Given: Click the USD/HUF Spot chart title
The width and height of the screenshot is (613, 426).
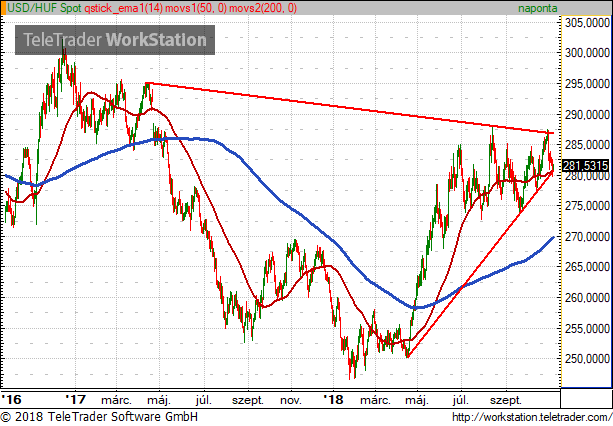Looking at the screenshot, I should coord(45,8).
